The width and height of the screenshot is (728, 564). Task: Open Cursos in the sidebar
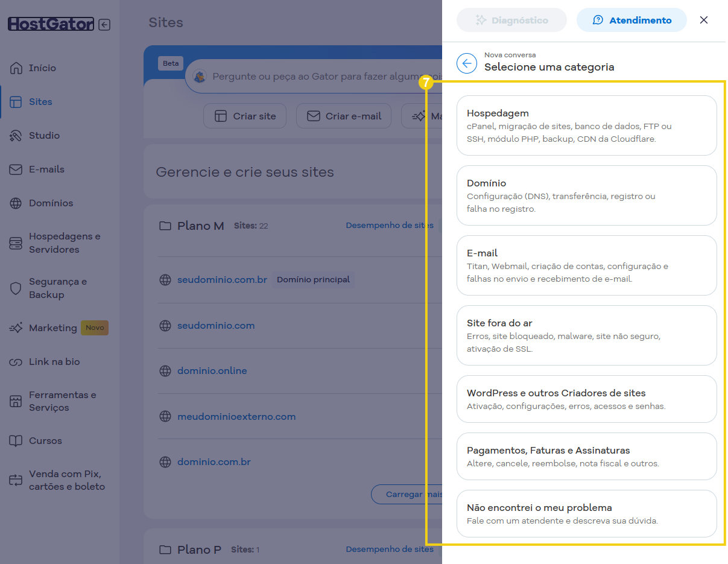tap(45, 441)
